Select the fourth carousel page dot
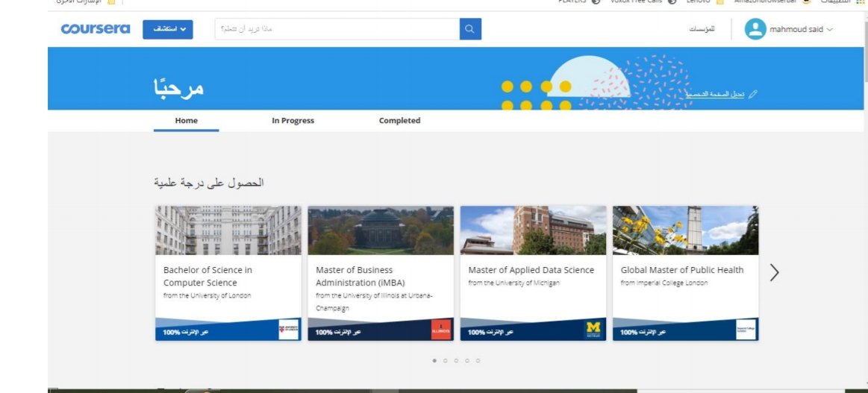This screenshot has width=868, height=393. point(466,360)
